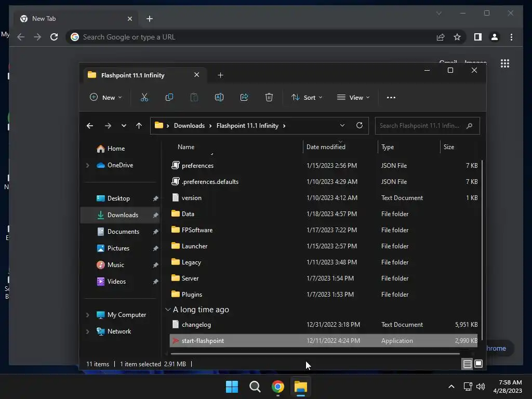This screenshot has height=399, width=532.
Task: Switch to details view icon in status bar
Action: [467, 364]
